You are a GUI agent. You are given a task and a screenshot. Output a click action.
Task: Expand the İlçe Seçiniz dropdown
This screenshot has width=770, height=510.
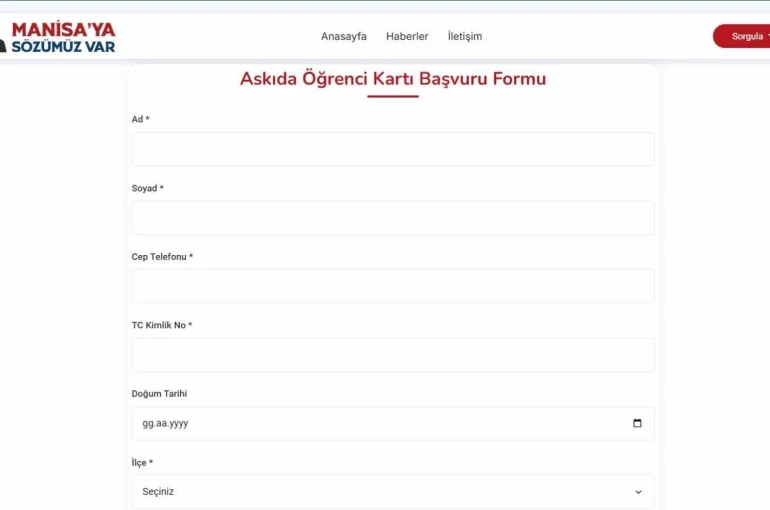pyautogui.click(x=393, y=492)
